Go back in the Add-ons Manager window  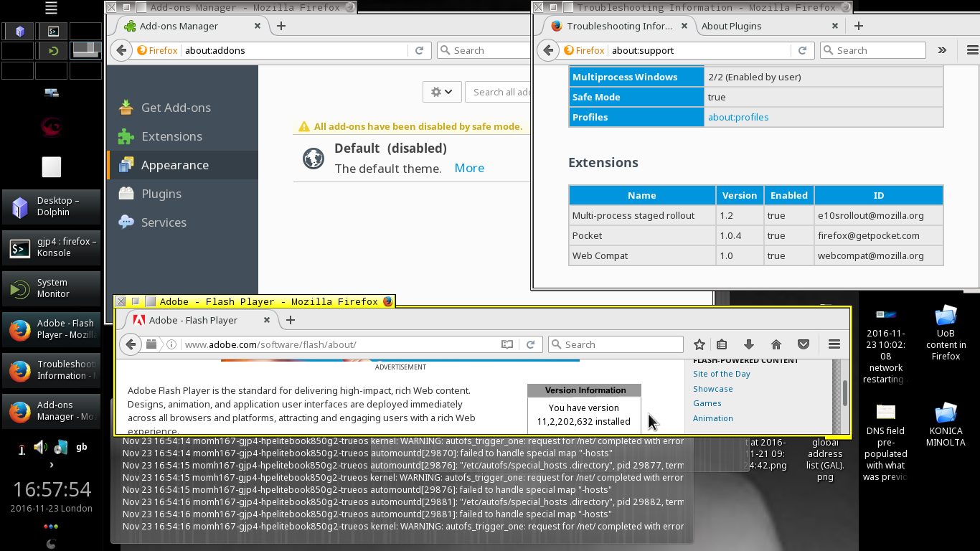click(x=122, y=50)
